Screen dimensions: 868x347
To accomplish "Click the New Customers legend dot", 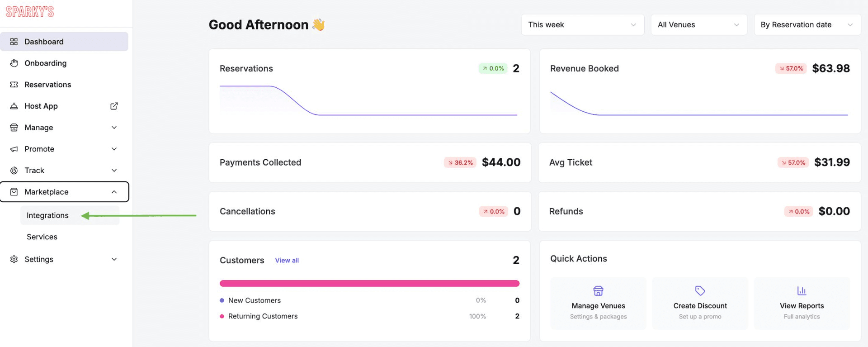I will click(x=222, y=300).
